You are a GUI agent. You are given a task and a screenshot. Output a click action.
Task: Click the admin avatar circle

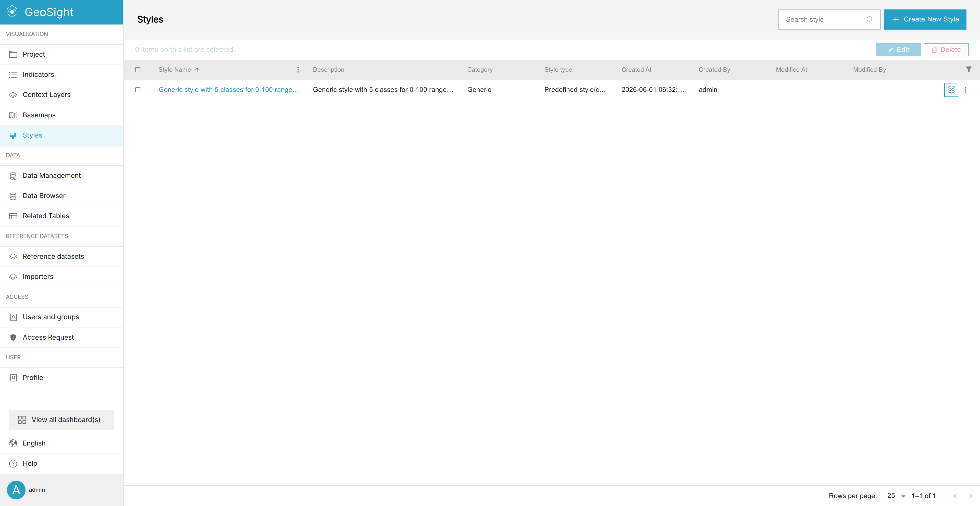tap(16, 490)
